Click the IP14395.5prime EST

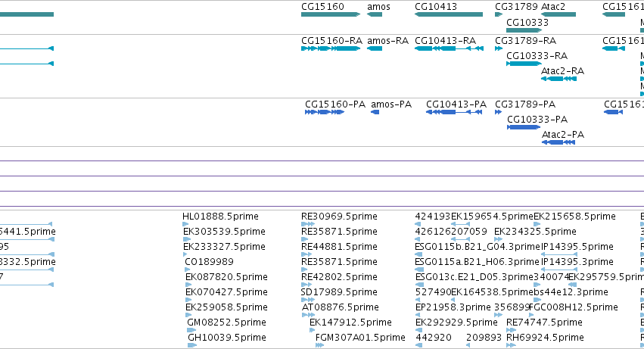tap(577, 247)
